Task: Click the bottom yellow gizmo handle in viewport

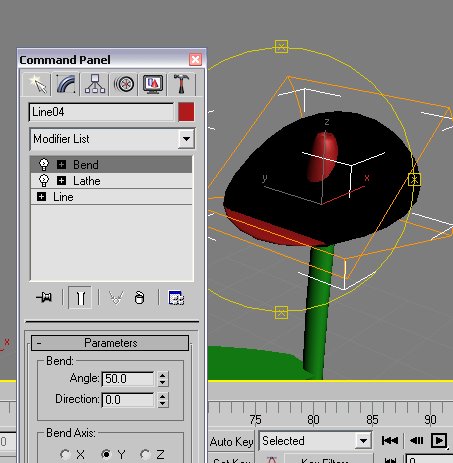Action: click(281, 313)
